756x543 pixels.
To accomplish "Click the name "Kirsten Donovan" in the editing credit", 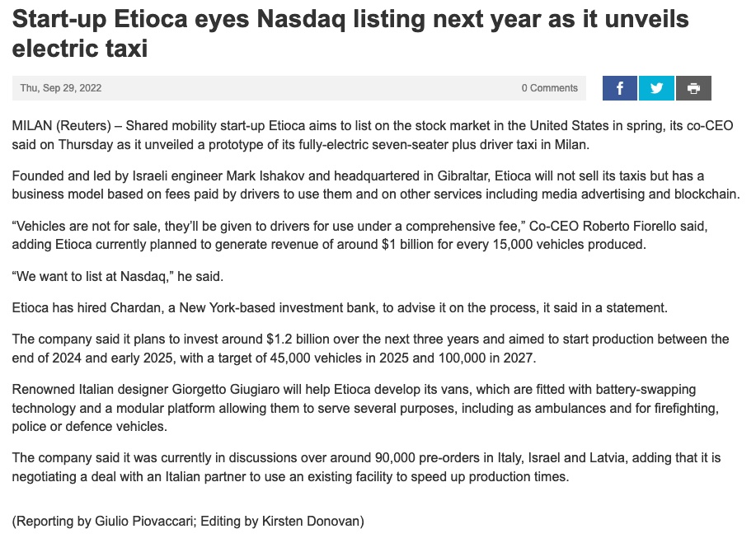I will coord(311,522).
